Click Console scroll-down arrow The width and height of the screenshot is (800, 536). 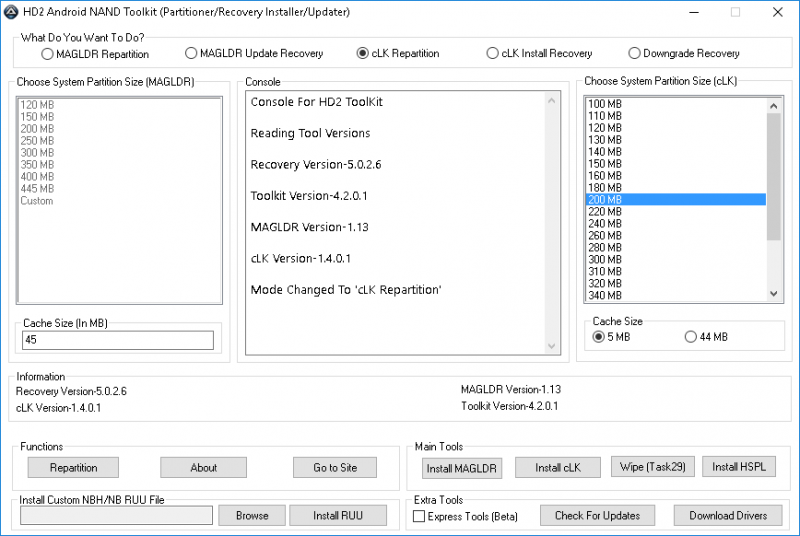click(x=552, y=346)
